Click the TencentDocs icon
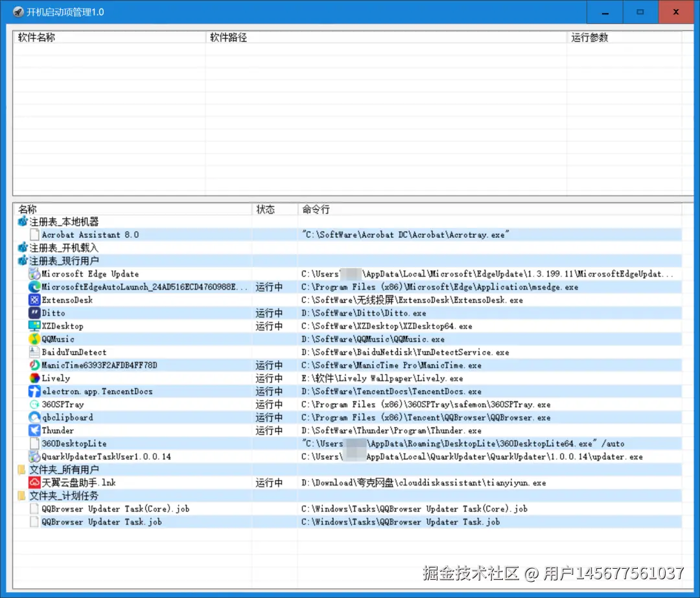This screenshot has height=598, width=700. [x=34, y=391]
